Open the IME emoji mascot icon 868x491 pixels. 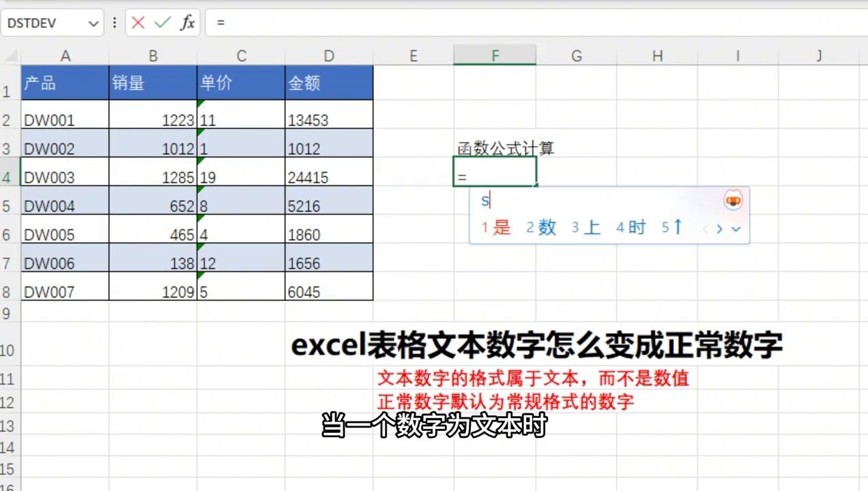click(x=733, y=200)
